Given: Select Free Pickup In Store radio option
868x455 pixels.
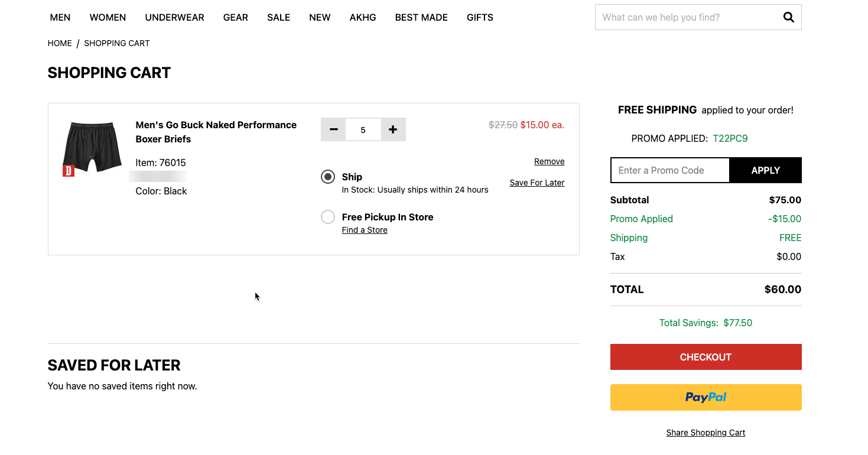Looking at the screenshot, I should [328, 217].
